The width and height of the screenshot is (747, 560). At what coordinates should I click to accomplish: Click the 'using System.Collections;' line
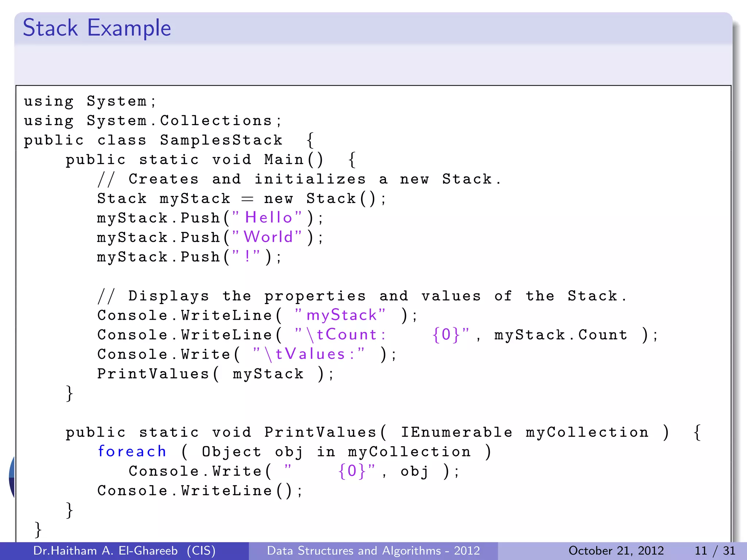coord(153,121)
